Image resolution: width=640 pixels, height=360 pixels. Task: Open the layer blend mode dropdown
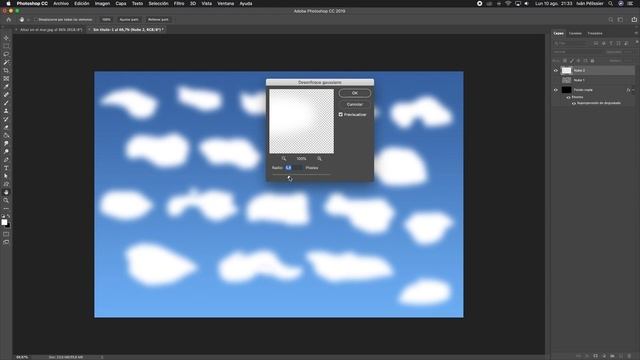(576, 52)
